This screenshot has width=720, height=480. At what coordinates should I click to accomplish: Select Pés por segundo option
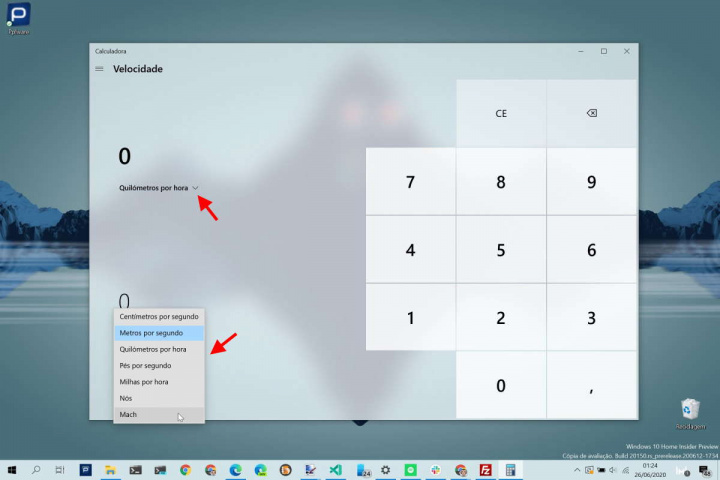pos(158,366)
